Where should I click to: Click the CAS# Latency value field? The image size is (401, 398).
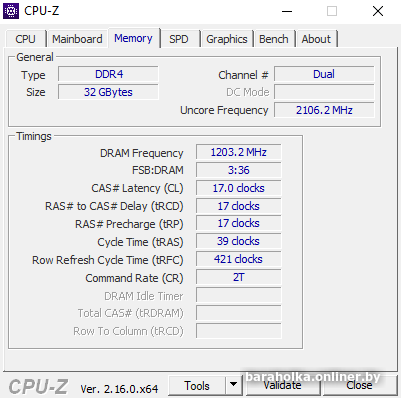239,188
